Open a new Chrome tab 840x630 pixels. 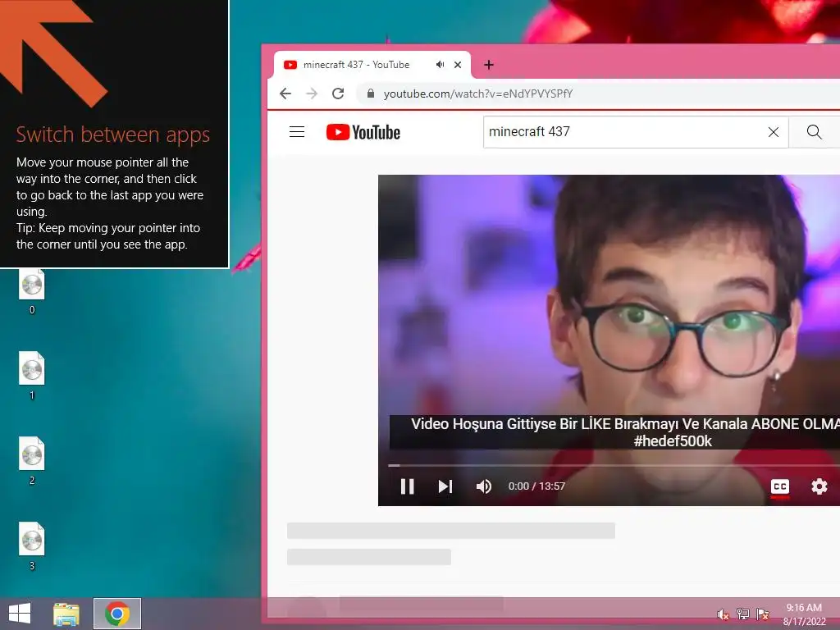point(489,65)
